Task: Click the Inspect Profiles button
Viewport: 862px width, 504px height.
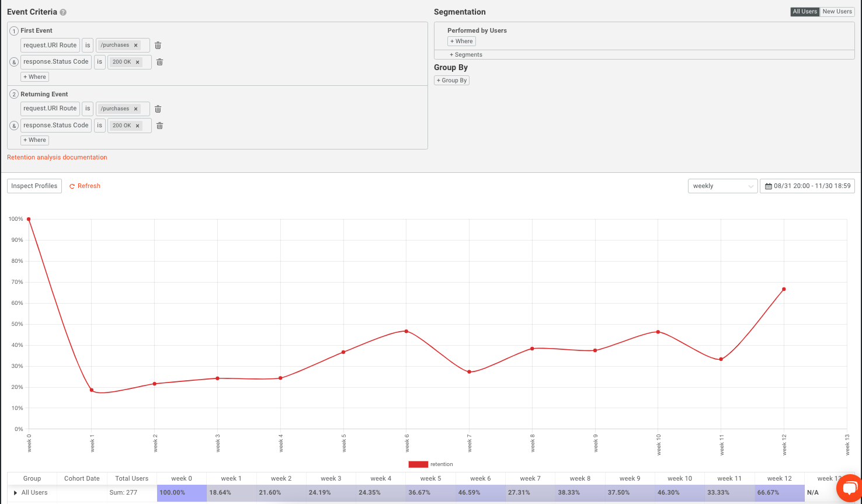Action: pyautogui.click(x=34, y=186)
